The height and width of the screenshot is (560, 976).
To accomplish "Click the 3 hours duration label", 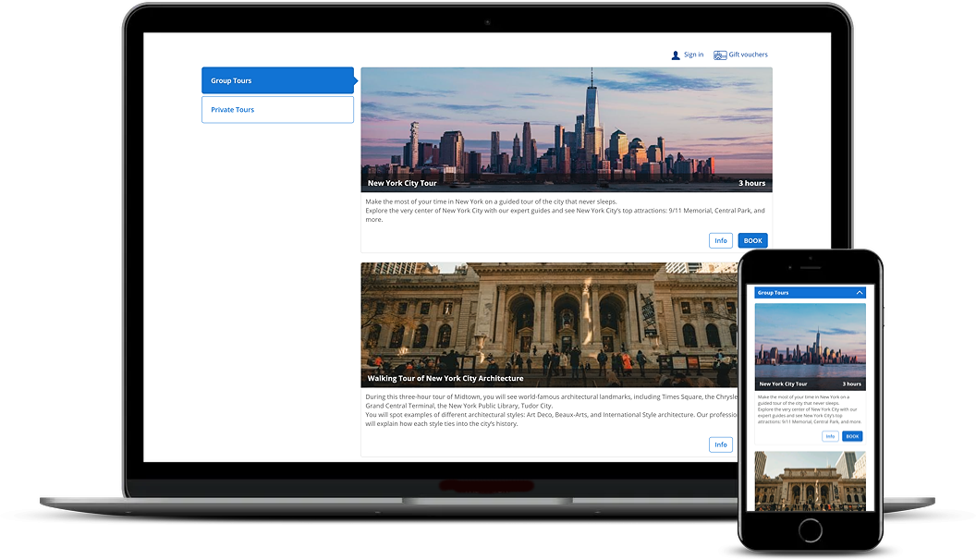I will pyautogui.click(x=750, y=183).
